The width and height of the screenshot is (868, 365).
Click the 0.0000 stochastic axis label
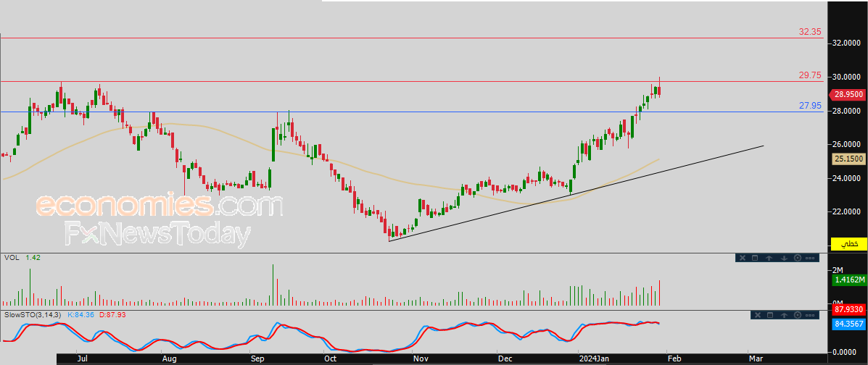pos(846,352)
